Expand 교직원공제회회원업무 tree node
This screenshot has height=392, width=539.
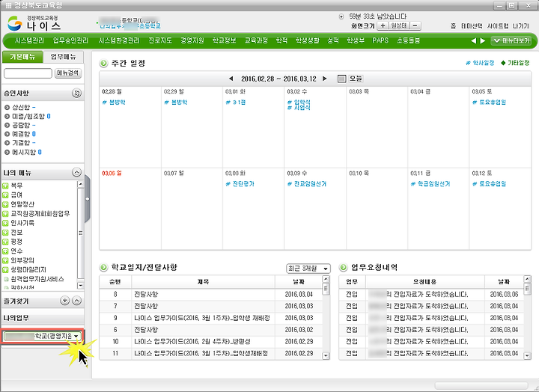pyautogui.click(x=5, y=214)
